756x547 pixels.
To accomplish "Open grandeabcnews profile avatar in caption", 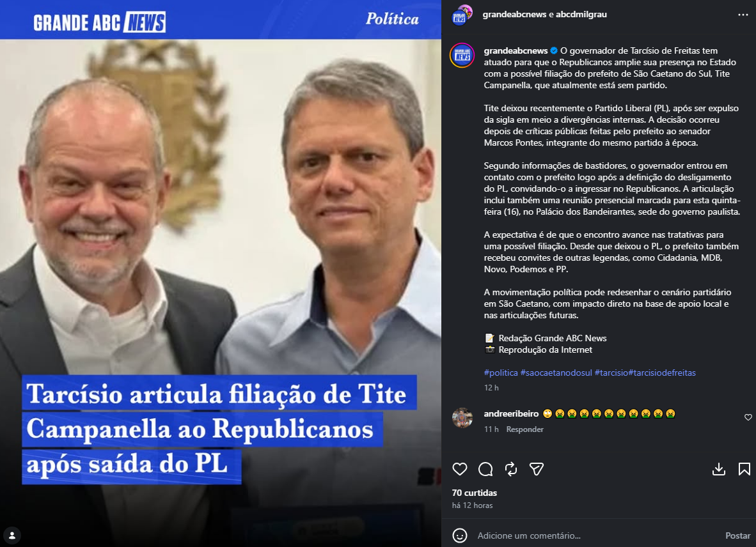I will [x=462, y=56].
